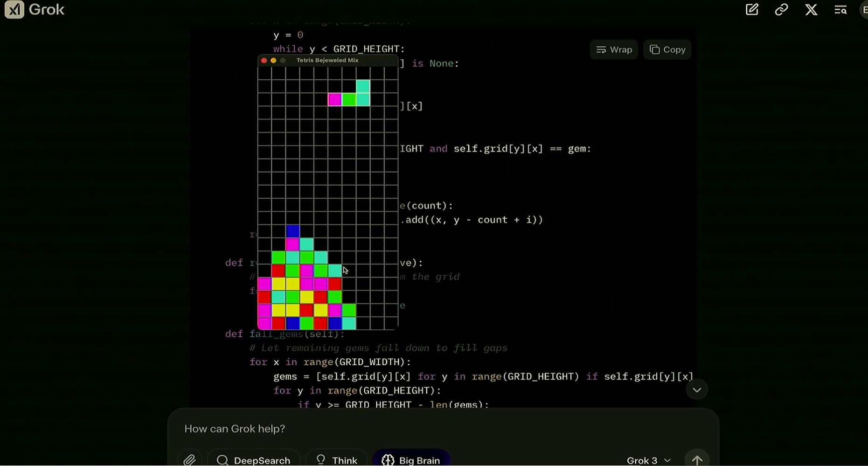Type in the 'How can Grok help?' field
This screenshot has width=868, height=466.
coord(420,429)
